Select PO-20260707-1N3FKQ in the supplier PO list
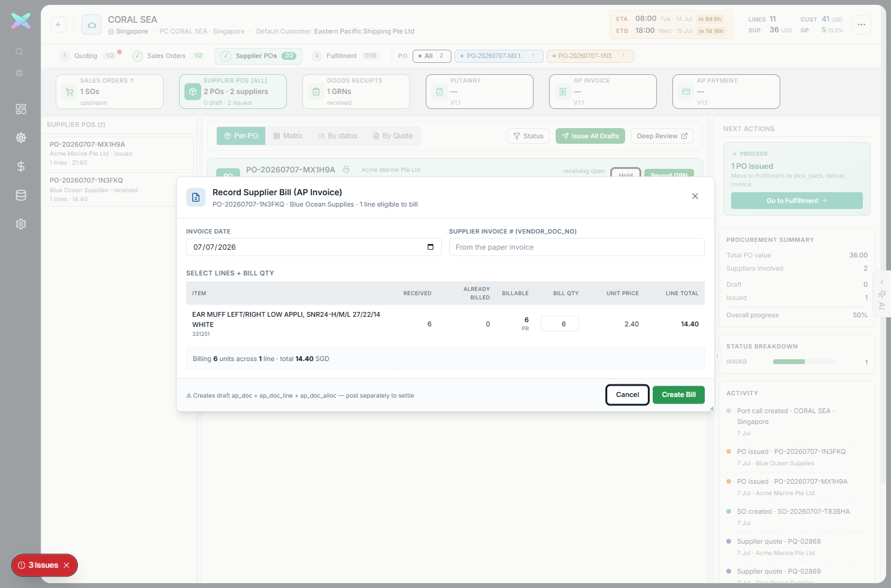Screen dimensions: 891x588 [x=119, y=190]
